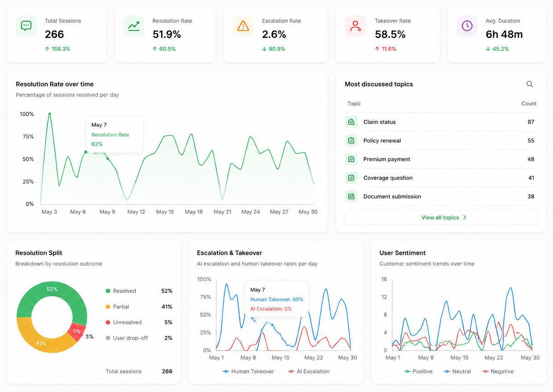Click the 2.6% Escalation Rate value
This screenshot has height=392, width=553.
pos(274,35)
